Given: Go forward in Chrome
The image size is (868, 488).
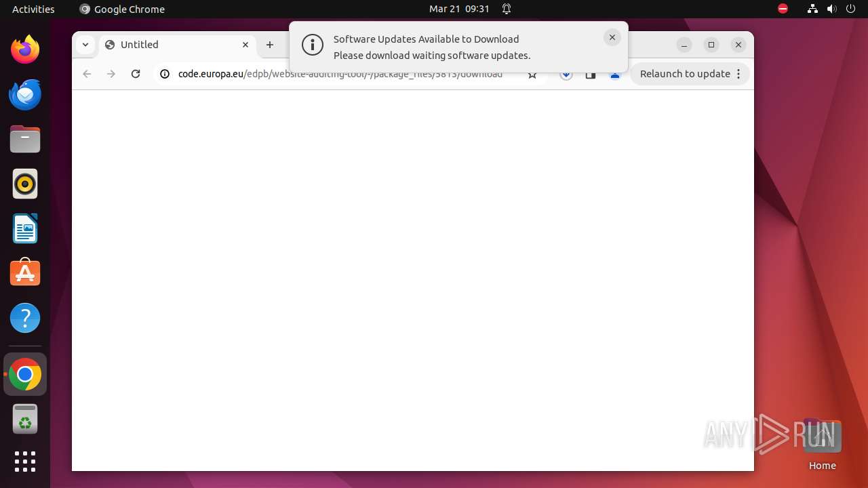Looking at the screenshot, I should pyautogui.click(x=111, y=74).
